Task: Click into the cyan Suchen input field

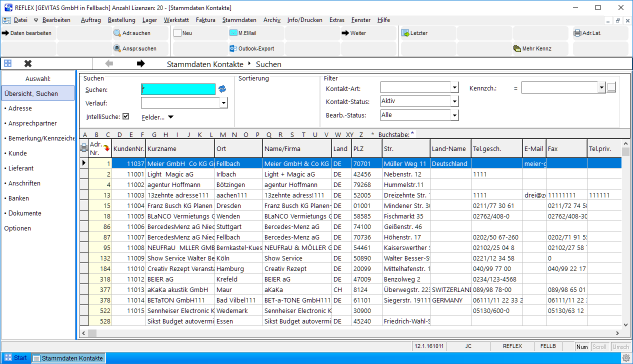Action: [x=178, y=89]
